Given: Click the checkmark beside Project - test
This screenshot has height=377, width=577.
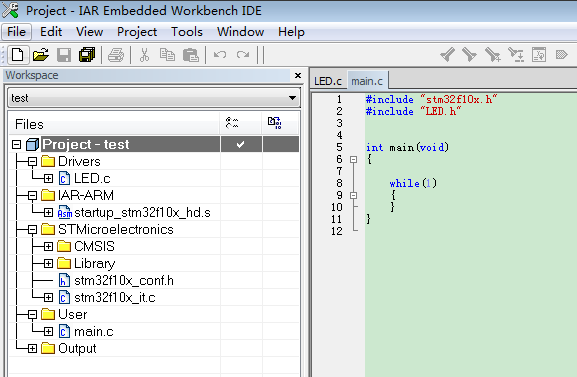Looking at the screenshot, I should click(x=241, y=144).
